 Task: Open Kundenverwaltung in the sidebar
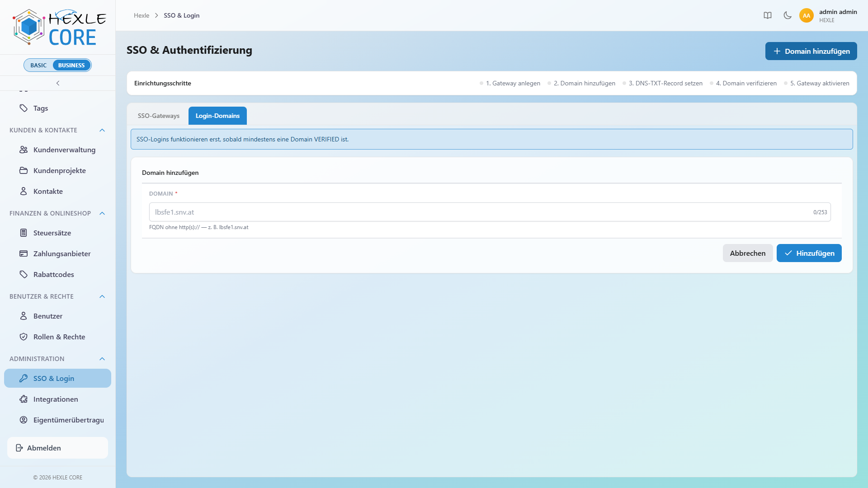pos(57,150)
